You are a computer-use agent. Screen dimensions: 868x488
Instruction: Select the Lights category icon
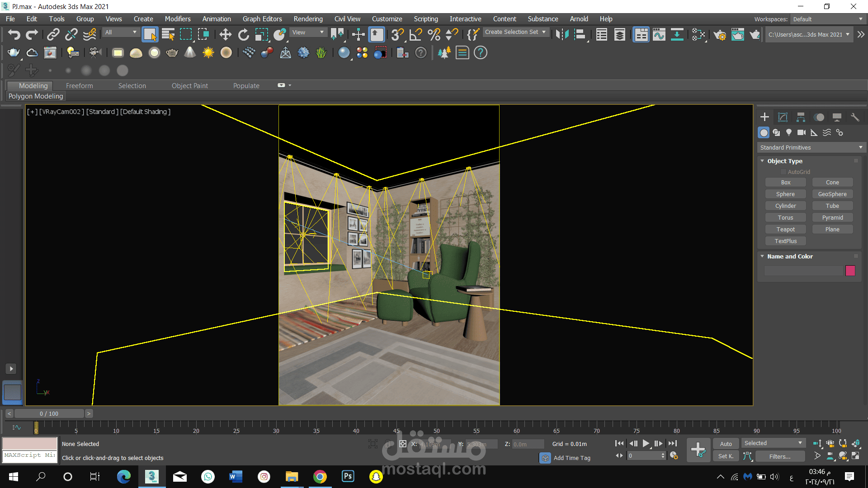pyautogui.click(x=789, y=132)
